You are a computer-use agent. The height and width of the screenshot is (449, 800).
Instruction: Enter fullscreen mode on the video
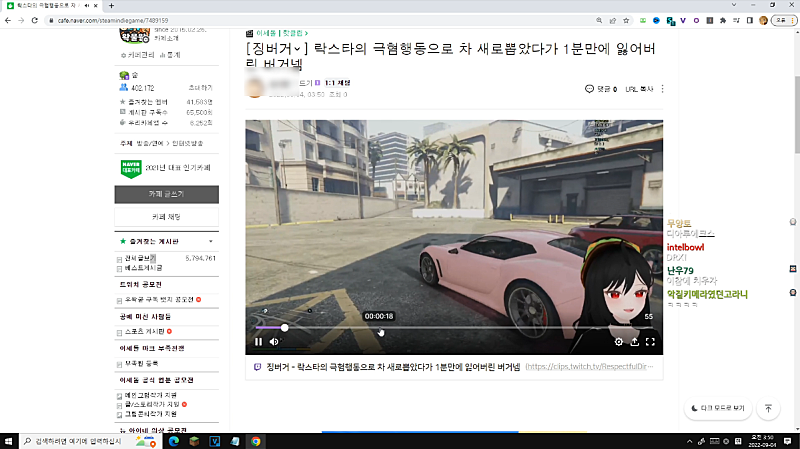[x=650, y=342]
